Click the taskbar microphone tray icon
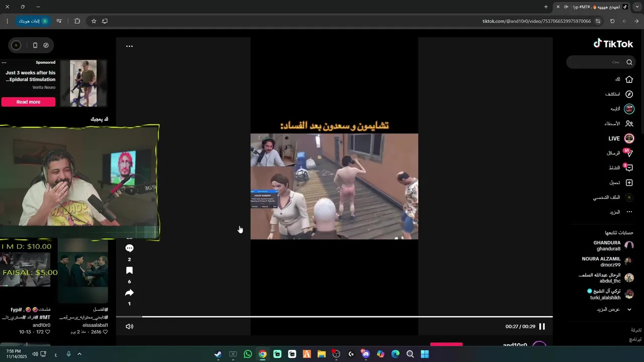 pyautogui.click(x=68, y=354)
